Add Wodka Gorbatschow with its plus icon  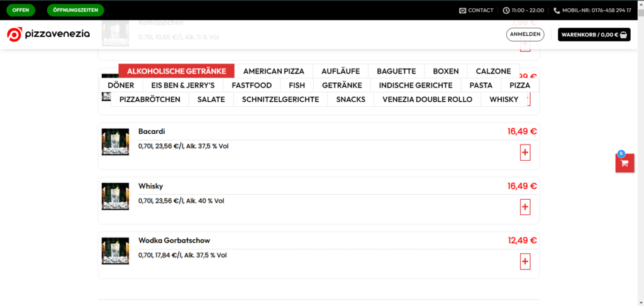tap(525, 261)
